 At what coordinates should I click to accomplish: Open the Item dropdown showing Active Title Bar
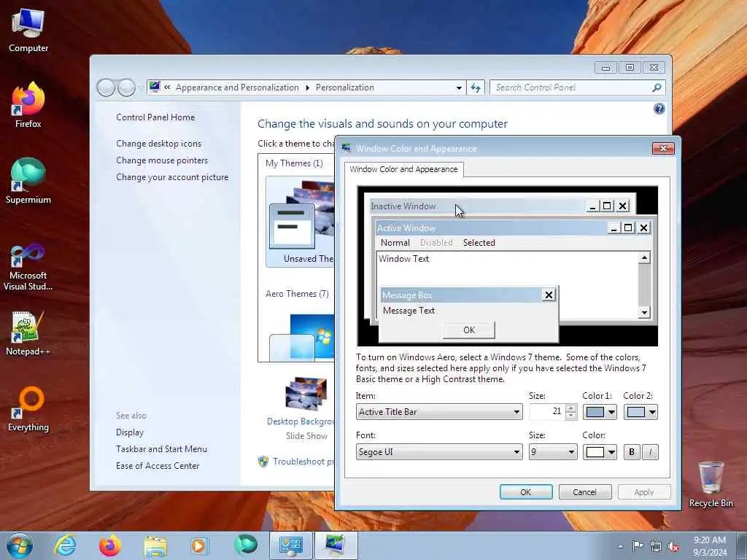[438, 412]
